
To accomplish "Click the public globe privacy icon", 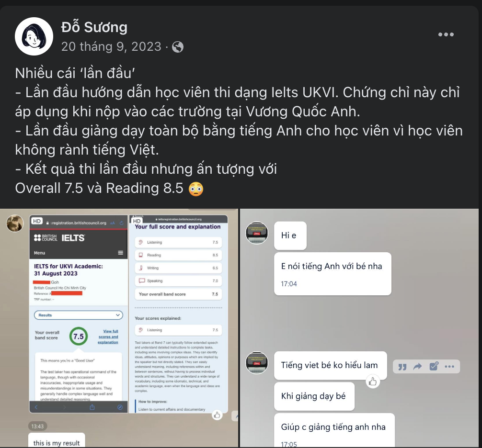I will [x=178, y=47].
